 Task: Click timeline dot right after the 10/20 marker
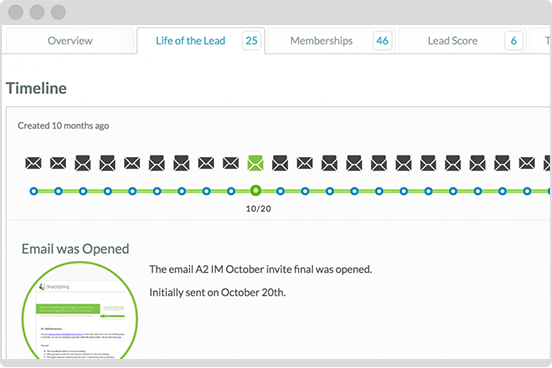(x=280, y=191)
